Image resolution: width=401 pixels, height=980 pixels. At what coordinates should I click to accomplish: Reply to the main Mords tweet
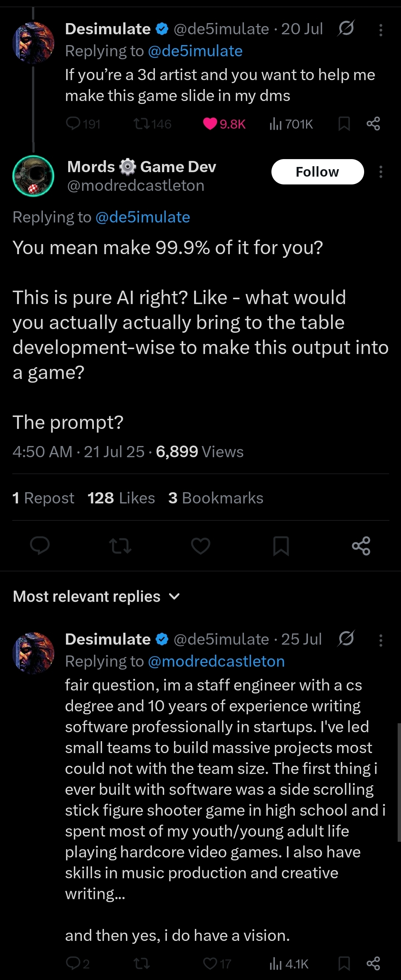pyautogui.click(x=40, y=546)
